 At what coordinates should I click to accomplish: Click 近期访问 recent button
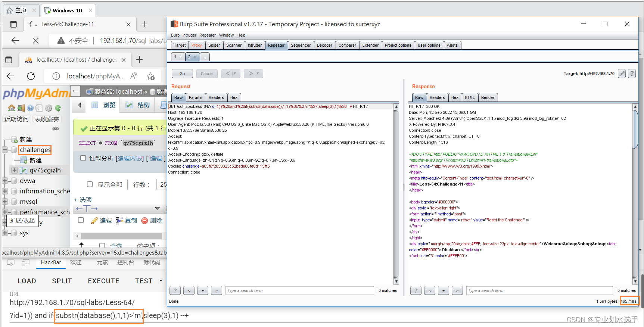point(16,119)
